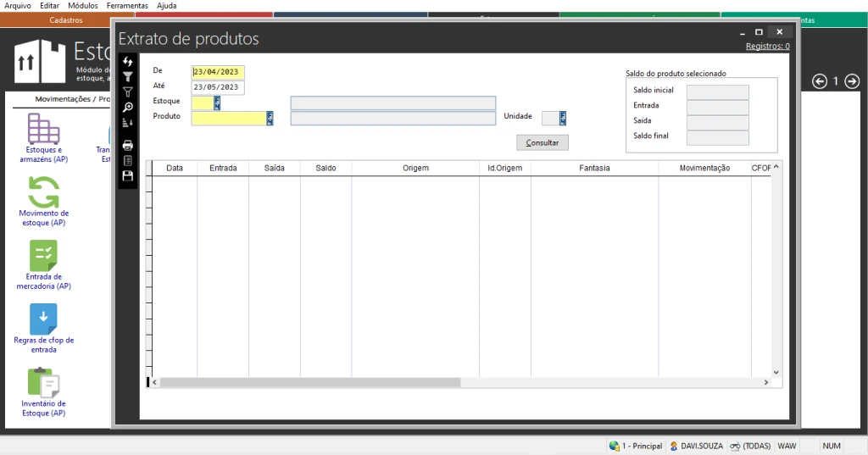
Task: Open the Estoque F4 lookup
Action: tap(217, 103)
